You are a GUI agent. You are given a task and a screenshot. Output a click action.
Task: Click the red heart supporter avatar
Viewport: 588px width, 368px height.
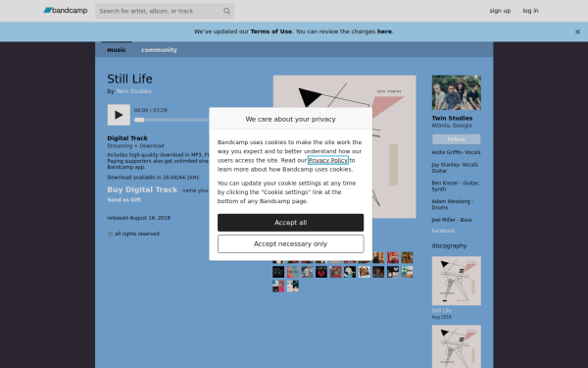321,272
